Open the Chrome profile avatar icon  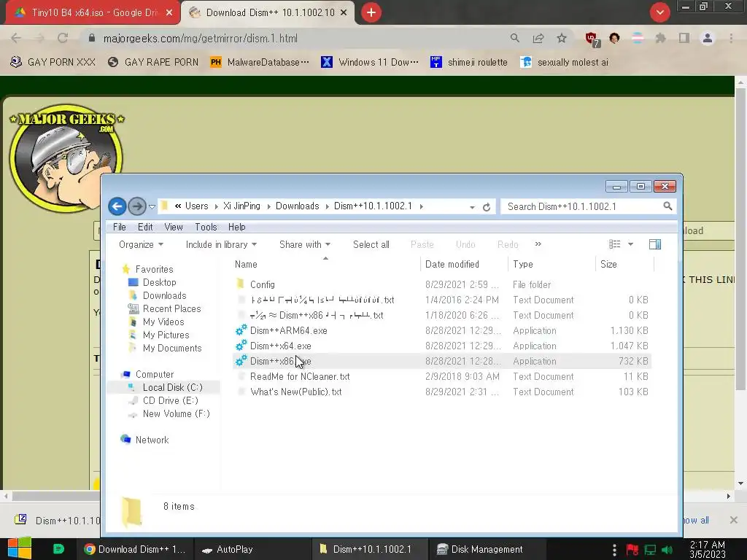tap(708, 38)
